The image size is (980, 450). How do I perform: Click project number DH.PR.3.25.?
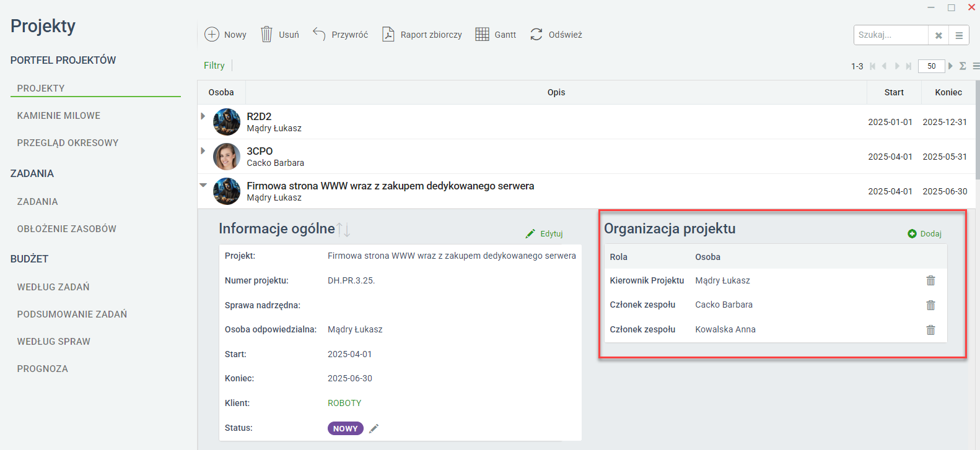click(351, 280)
